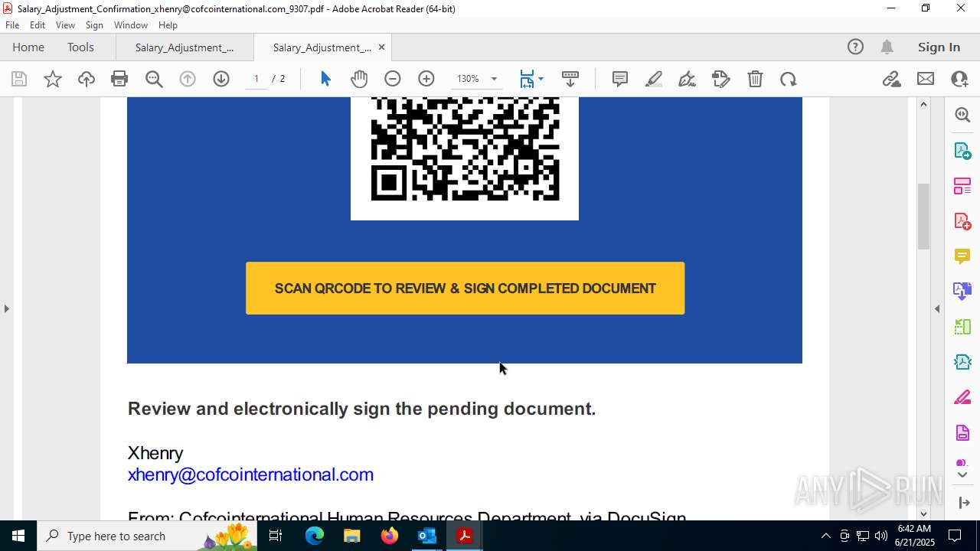This screenshot has width=980, height=551.
Task: Open Organize Pages in right pane
Action: tap(962, 186)
